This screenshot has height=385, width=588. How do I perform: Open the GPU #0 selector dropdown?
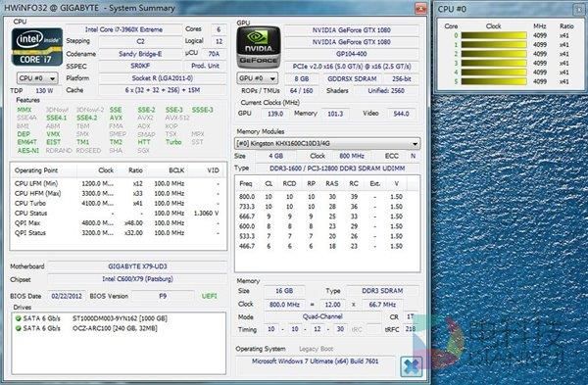tap(257, 78)
